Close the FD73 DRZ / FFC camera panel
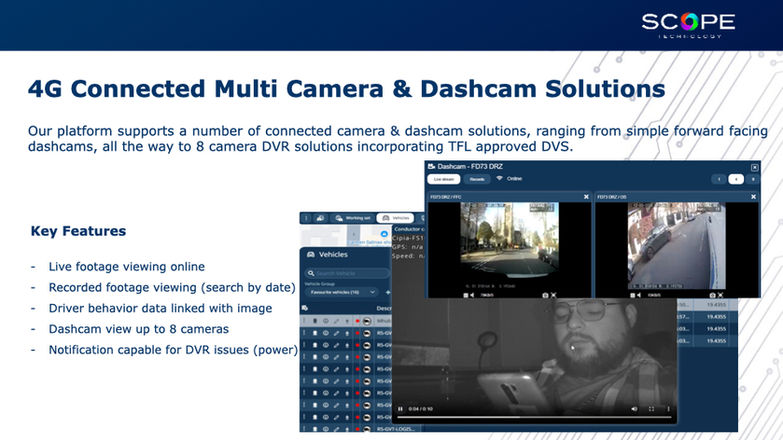Screen dimensions: 783x440 pos(586,197)
